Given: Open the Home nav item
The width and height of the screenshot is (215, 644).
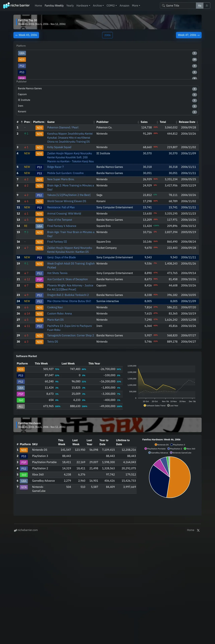Looking at the screenshot, I should [38, 6].
